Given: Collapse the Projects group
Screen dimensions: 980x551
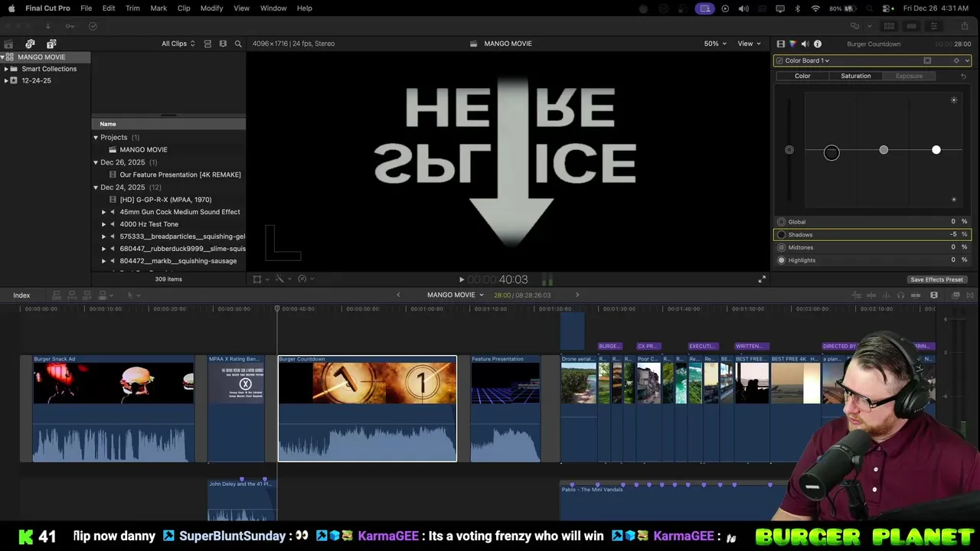Looking at the screenshot, I should tap(96, 138).
